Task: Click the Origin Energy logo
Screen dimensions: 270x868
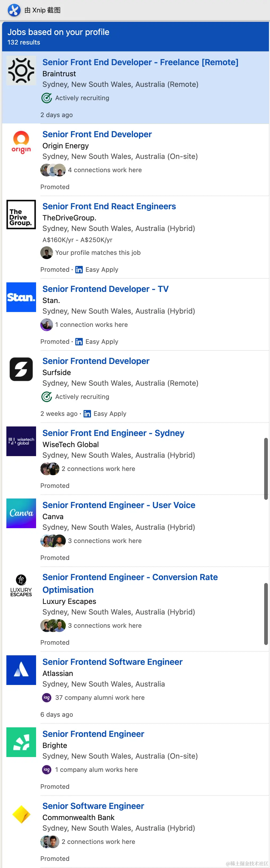Action: pos(21,142)
